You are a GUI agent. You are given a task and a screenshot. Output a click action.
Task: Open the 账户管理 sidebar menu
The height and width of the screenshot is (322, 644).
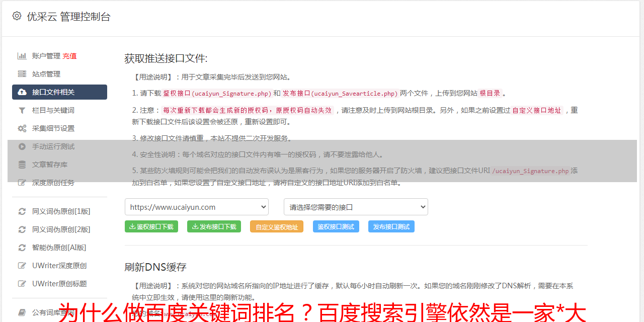click(x=46, y=56)
